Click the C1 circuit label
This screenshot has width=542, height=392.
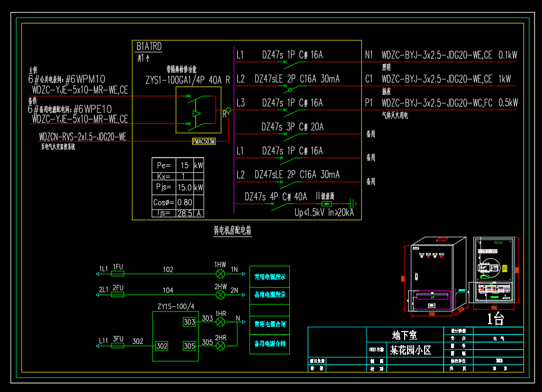coord(369,79)
